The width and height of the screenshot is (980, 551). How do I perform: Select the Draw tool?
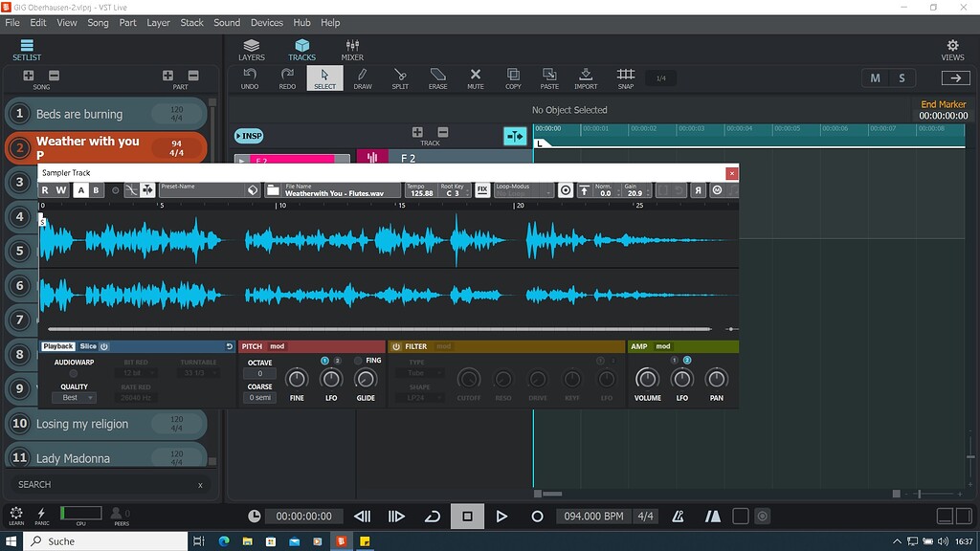click(363, 78)
